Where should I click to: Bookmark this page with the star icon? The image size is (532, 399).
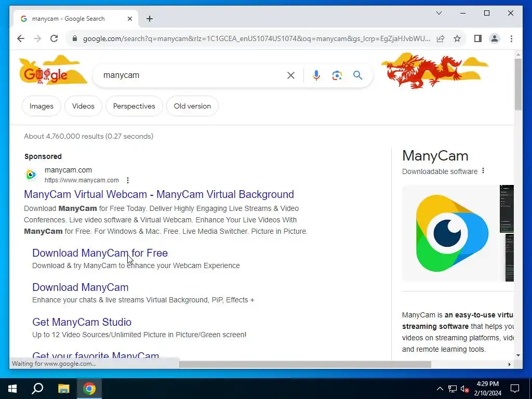[457, 38]
